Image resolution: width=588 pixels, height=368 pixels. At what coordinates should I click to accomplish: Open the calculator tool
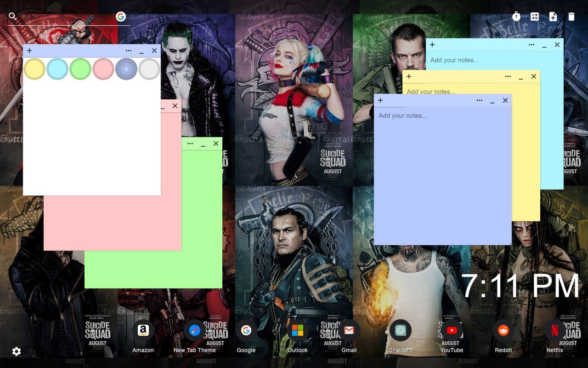pos(535,17)
